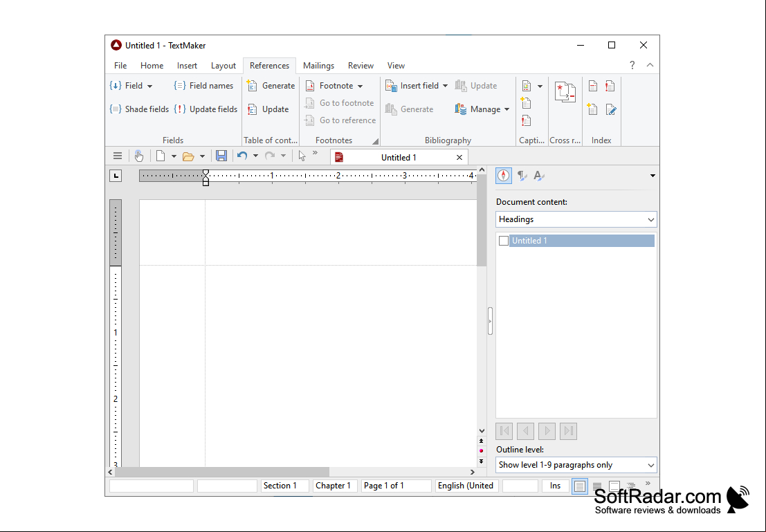Click the Update index icon
This screenshot has width=766, height=532.
click(x=610, y=86)
